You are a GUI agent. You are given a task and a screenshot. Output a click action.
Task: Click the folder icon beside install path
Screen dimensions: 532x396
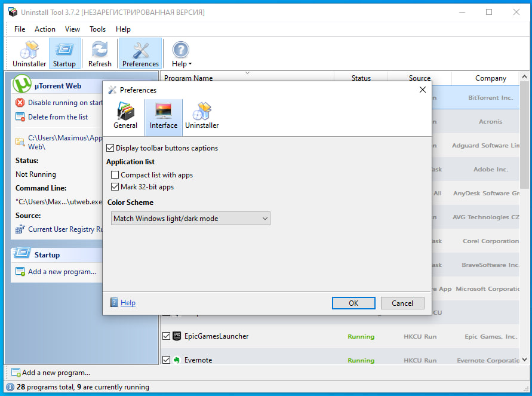pyautogui.click(x=20, y=142)
